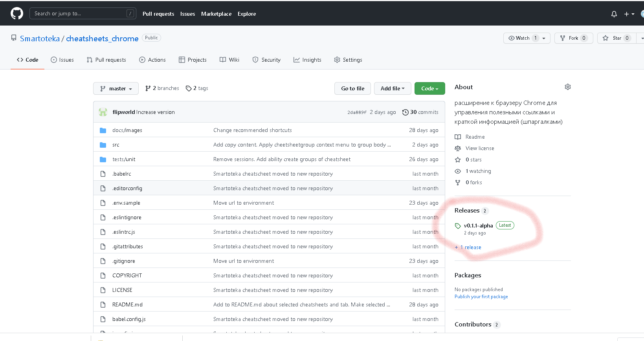
Task: Click the Go to file button
Action: 353,88
